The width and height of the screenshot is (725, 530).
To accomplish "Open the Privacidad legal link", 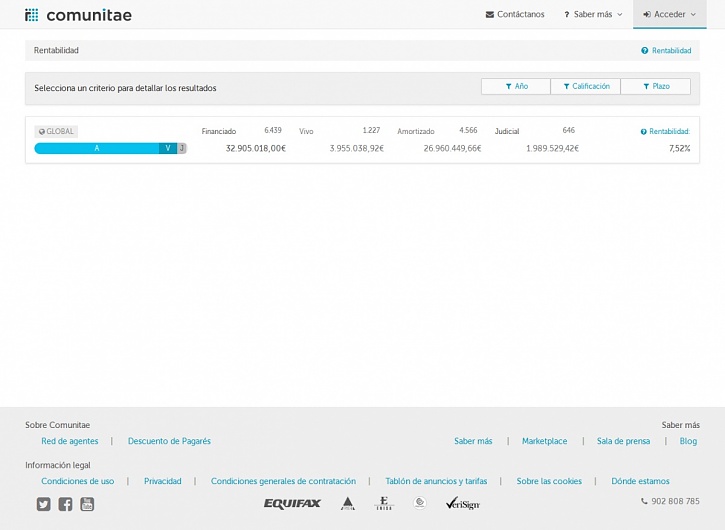I will click(x=163, y=481).
